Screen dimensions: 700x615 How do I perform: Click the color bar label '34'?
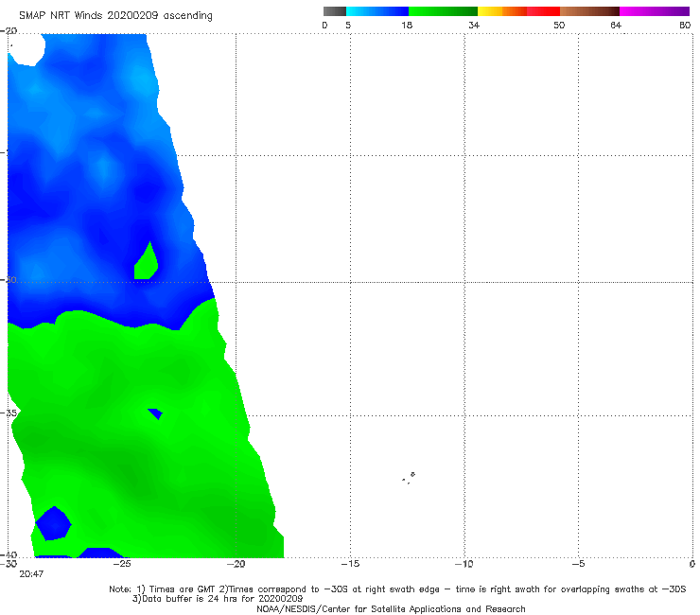point(474,25)
